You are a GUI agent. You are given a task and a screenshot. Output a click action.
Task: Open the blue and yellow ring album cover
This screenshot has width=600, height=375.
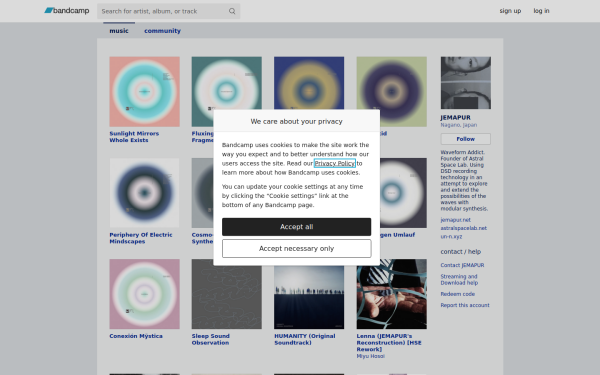pos(309,83)
